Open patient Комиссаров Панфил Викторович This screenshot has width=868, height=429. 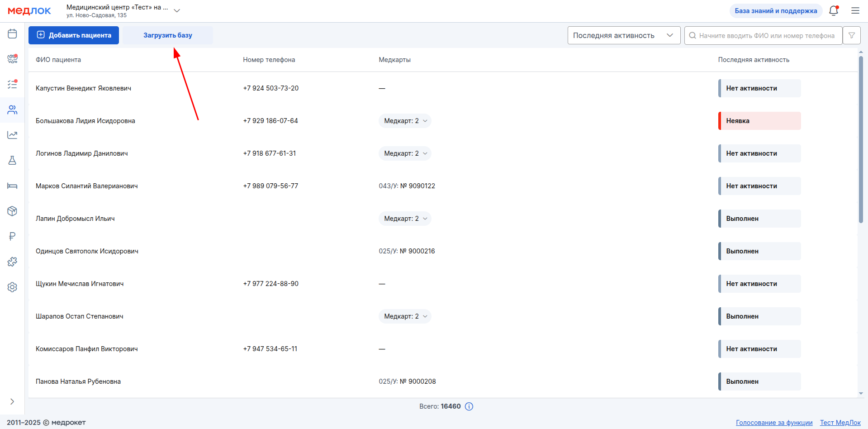click(87, 349)
